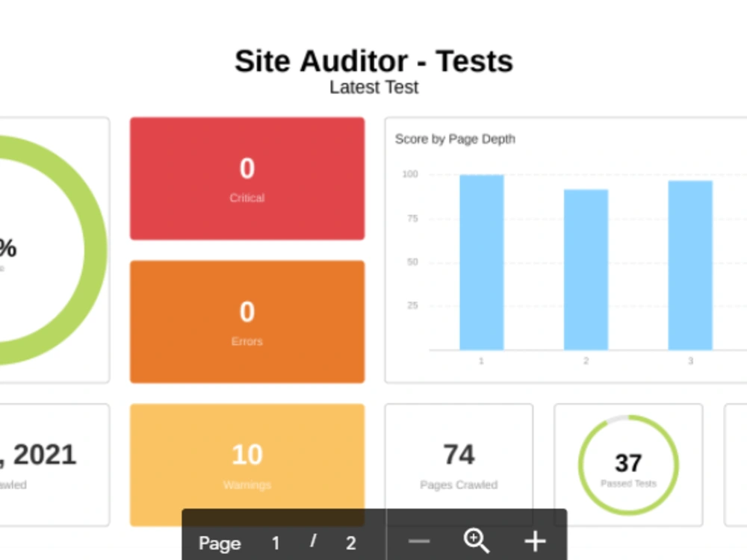747x560 pixels.
Task: Click the 25 label on chart axis
Action: (412, 305)
